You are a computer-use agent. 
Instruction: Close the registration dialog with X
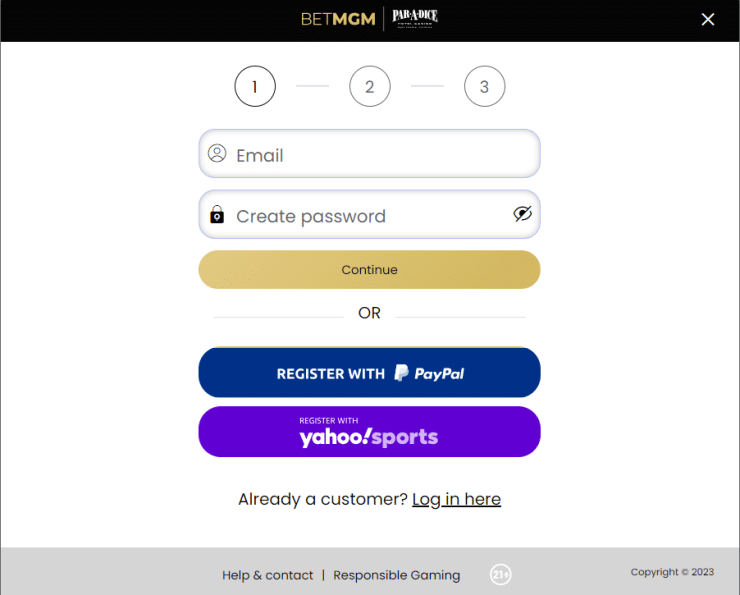[x=707, y=19]
